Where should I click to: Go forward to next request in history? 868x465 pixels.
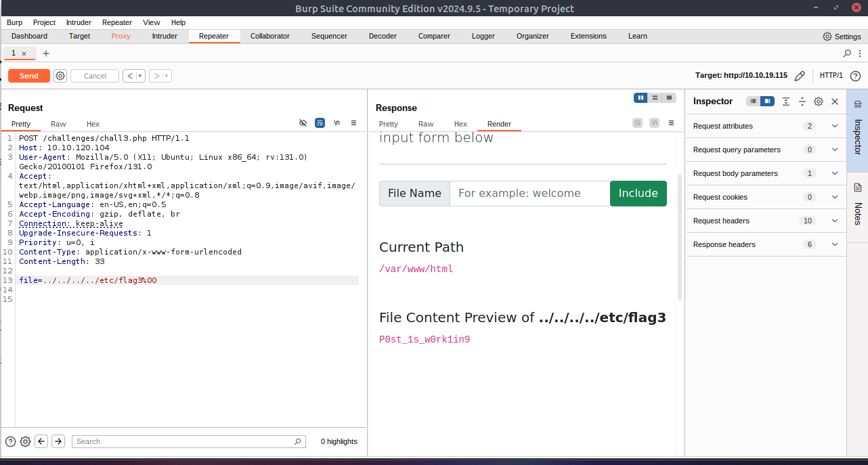pos(156,76)
